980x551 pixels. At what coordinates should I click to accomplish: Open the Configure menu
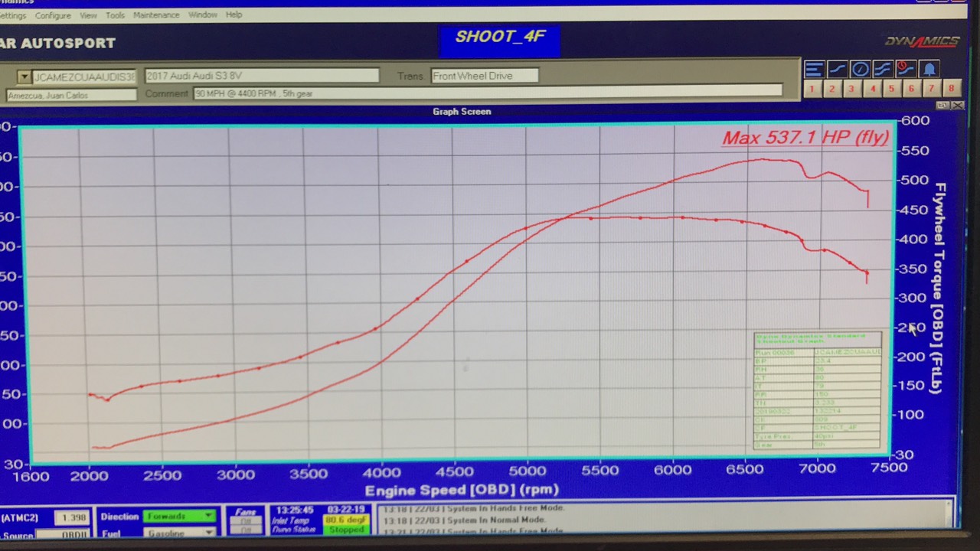53,15
